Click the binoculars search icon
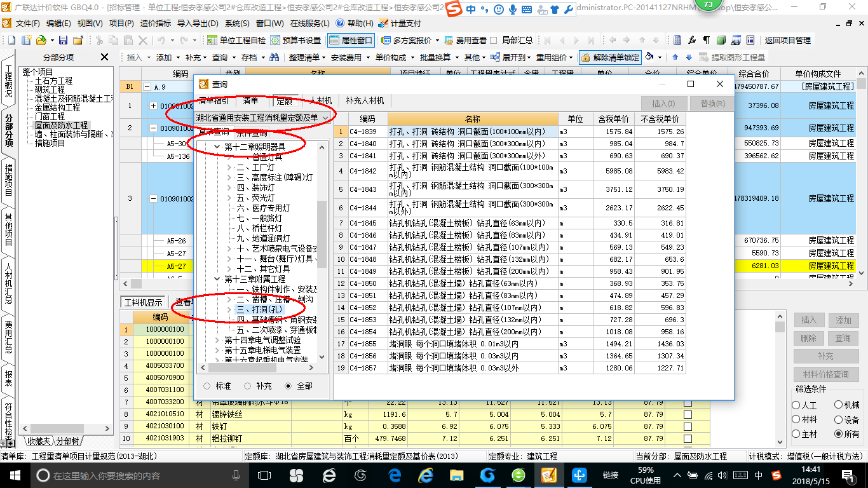This screenshot has width=868, height=488. point(274,57)
